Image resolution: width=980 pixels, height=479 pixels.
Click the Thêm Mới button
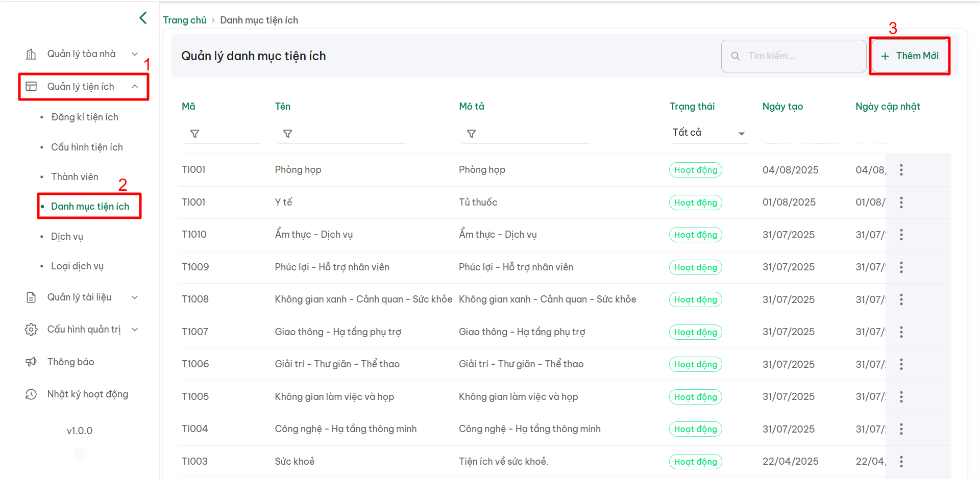pyautogui.click(x=909, y=56)
